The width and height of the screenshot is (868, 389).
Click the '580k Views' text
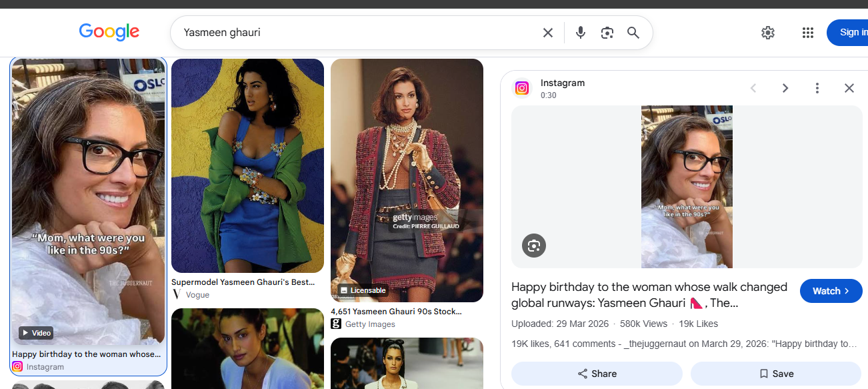coord(643,324)
